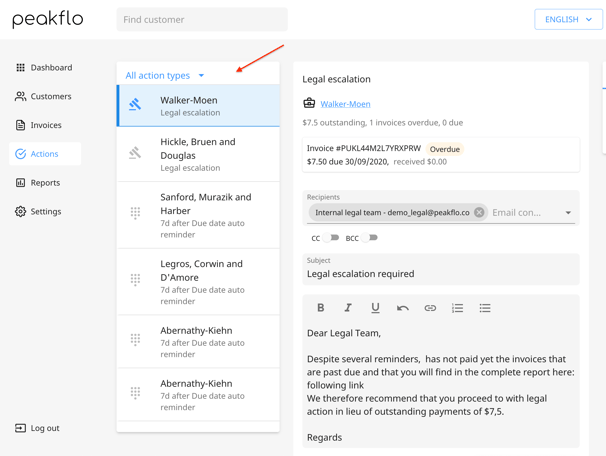This screenshot has height=456, width=606.
Task: Focus the Find customer search field
Action: coord(202,19)
